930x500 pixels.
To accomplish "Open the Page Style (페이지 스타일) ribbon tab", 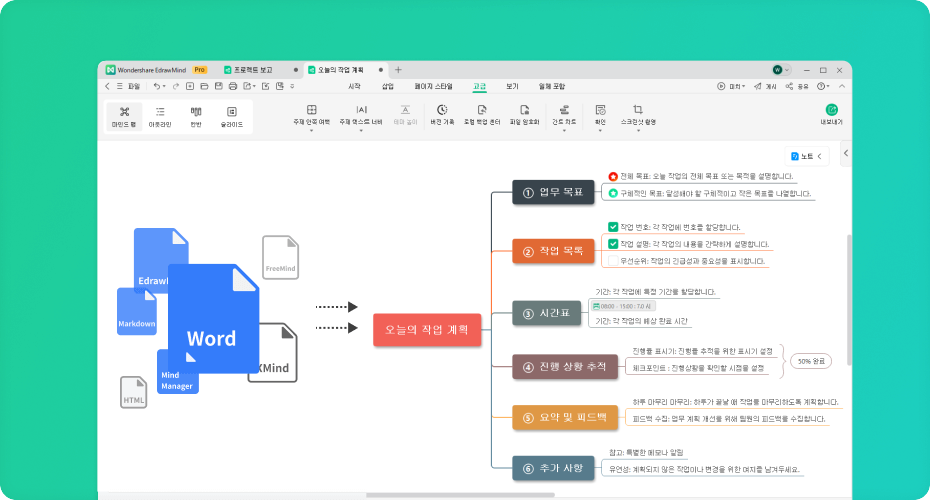I will pos(433,87).
